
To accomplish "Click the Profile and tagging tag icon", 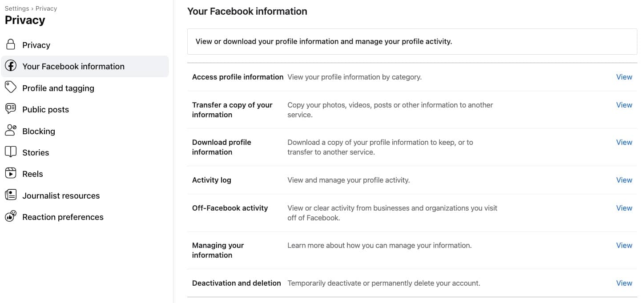I will click(x=11, y=88).
